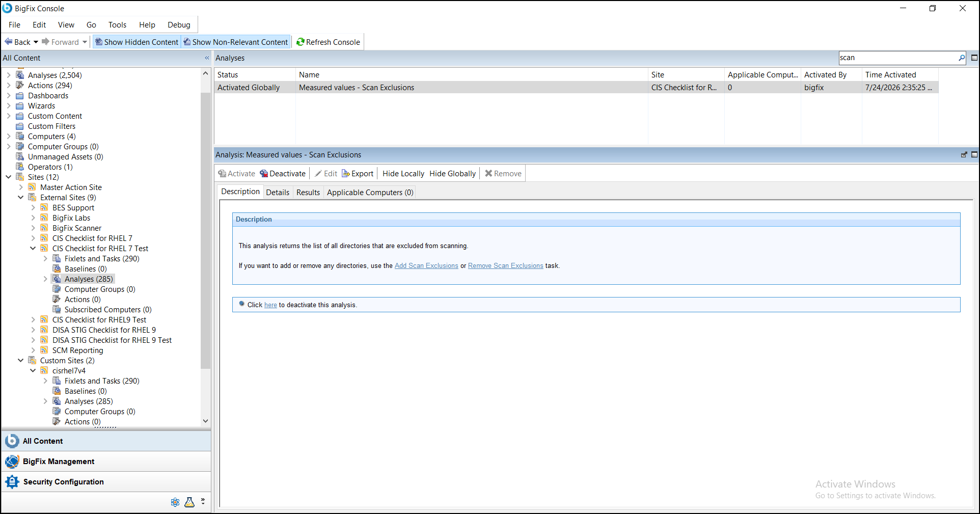Collapse the Sites (12) node
The height and width of the screenshot is (514, 980).
click(9, 177)
